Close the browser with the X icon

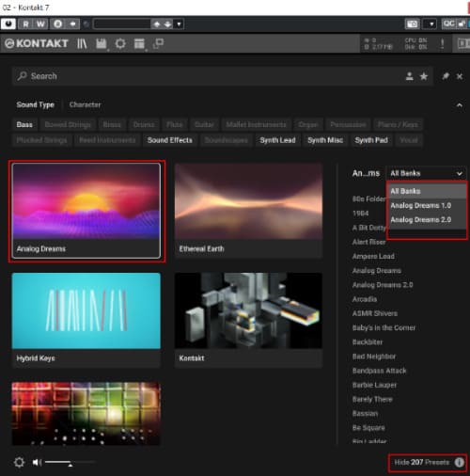click(460, 76)
